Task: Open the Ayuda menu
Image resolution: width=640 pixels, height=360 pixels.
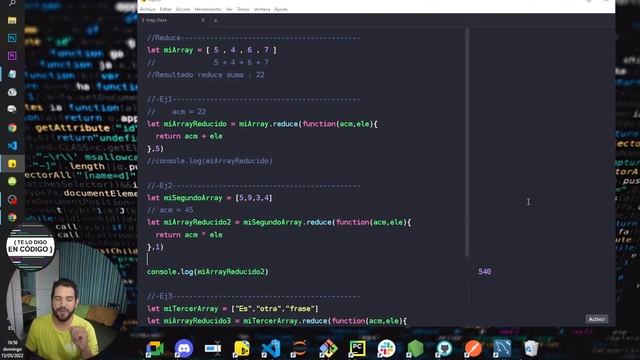Action: click(281, 9)
